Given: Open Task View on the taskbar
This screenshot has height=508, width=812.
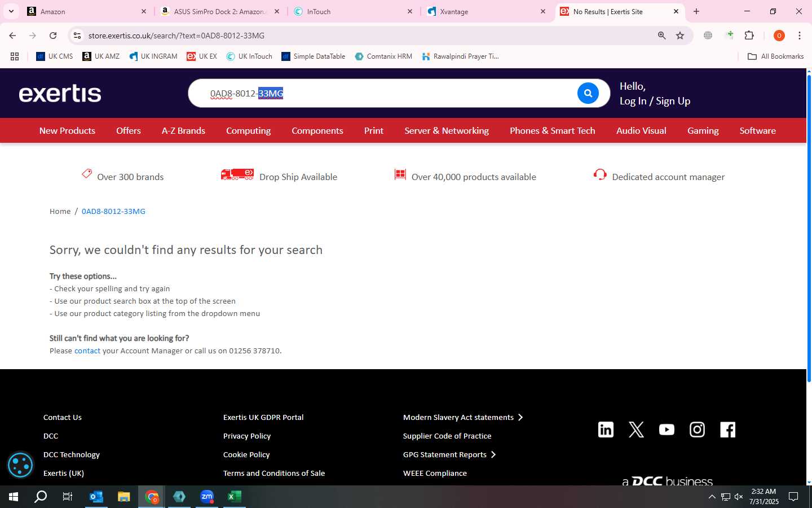Looking at the screenshot, I should pyautogui.click(x=68, y=497).
